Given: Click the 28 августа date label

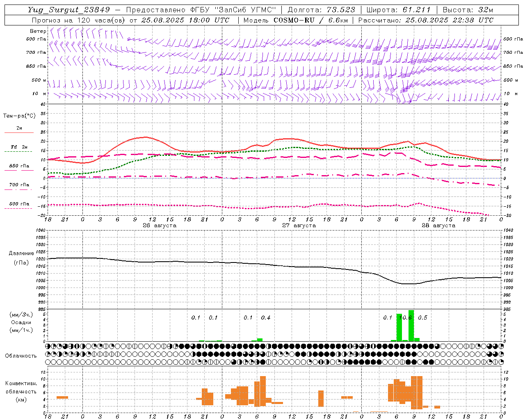Looking at the screenshot, I should pos(438,226).
